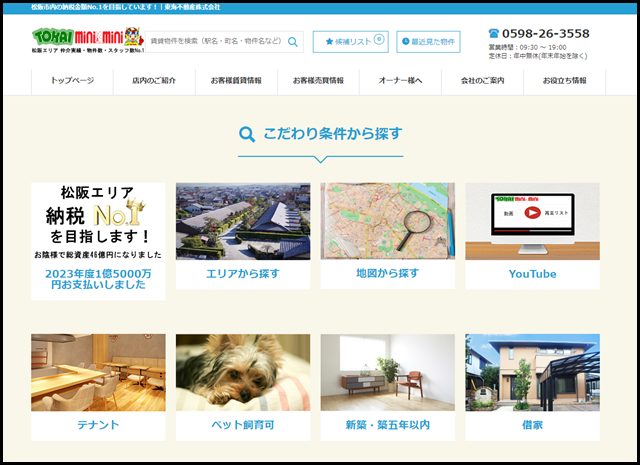Click the こだわり条件から探す heading
Screen dimensions: 640x465
(333, 133)
